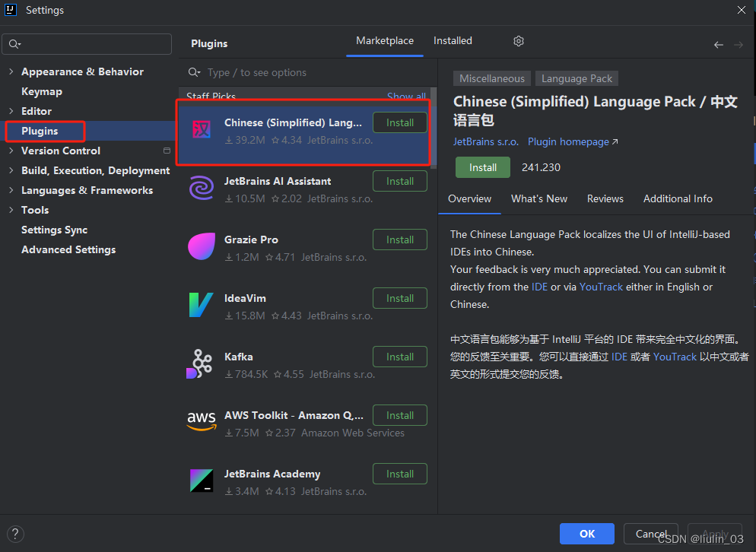This screenshot has width=756, height=552.
Task: Select JetBrains AI Assistant plugin title
Action: click(x=278, y=181)
